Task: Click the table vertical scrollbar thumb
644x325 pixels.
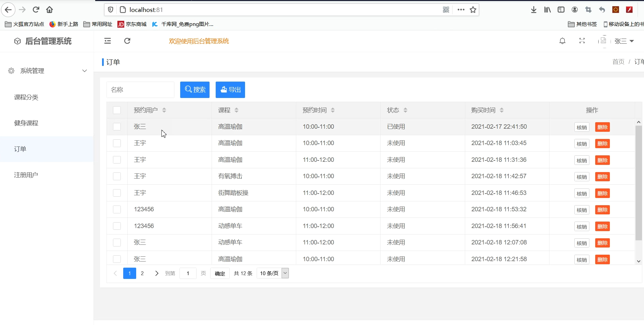Action: (639, 183)
